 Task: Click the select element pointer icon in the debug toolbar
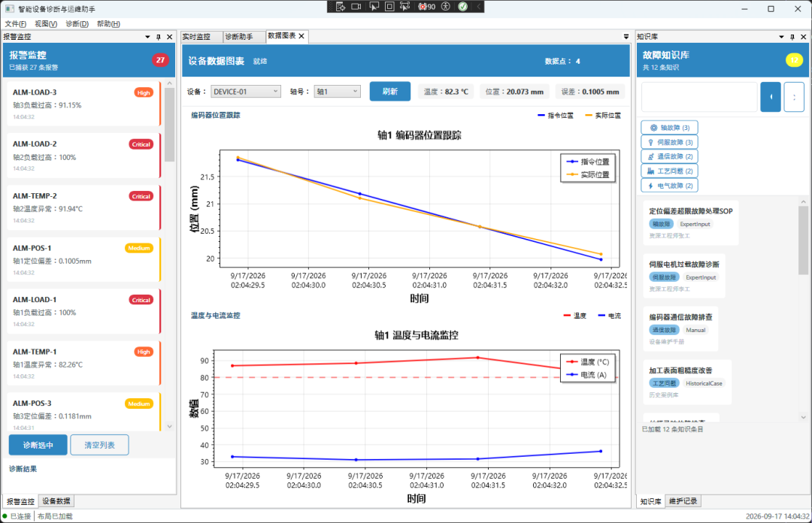point(374,7)
